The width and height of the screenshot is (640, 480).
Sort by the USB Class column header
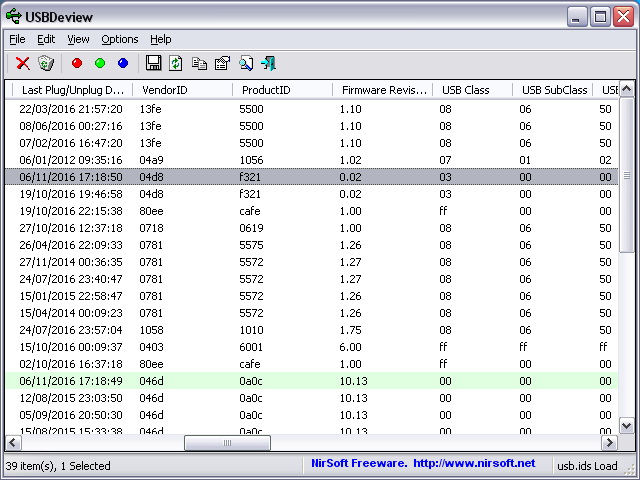pyautogui.click(x=466, y=90)
